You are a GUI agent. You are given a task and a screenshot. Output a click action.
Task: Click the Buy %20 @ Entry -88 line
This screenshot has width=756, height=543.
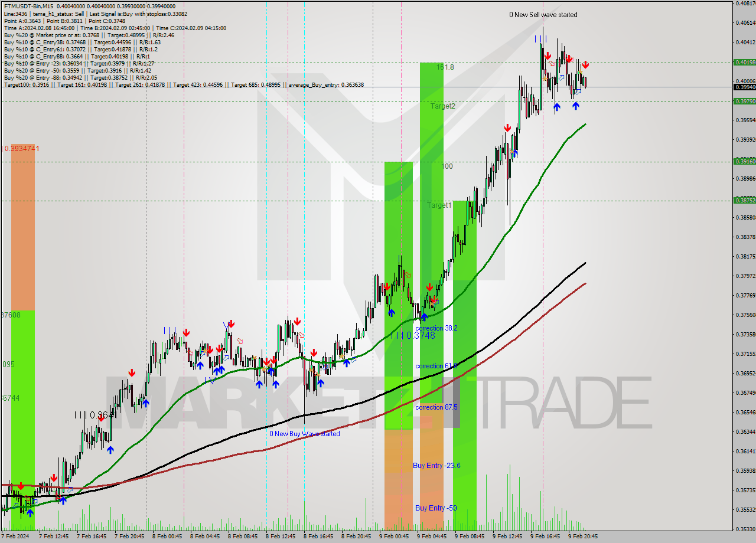tap(80, 77)
